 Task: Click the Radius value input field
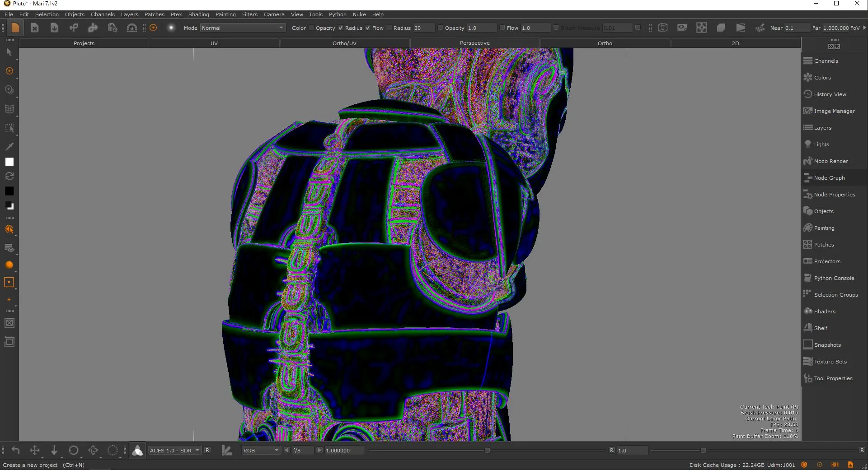coord(423,28)
